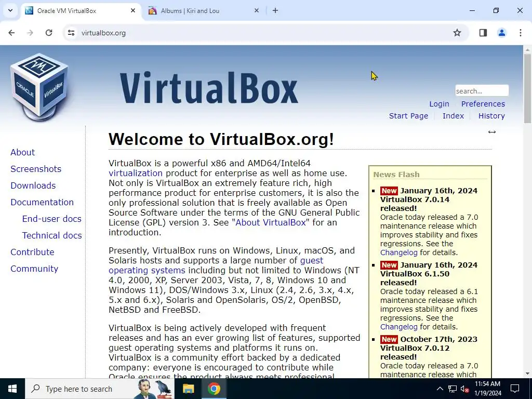This screenshot has height=399, width=532.
Task: Open File Explorer from the taskbar
Action: click(x=188, y=389)
